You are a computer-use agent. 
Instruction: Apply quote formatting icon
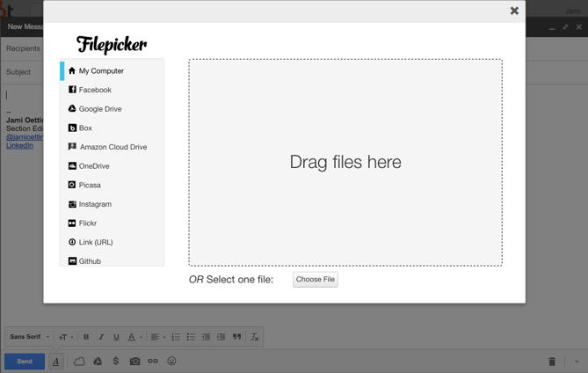(x=236, y=337)
